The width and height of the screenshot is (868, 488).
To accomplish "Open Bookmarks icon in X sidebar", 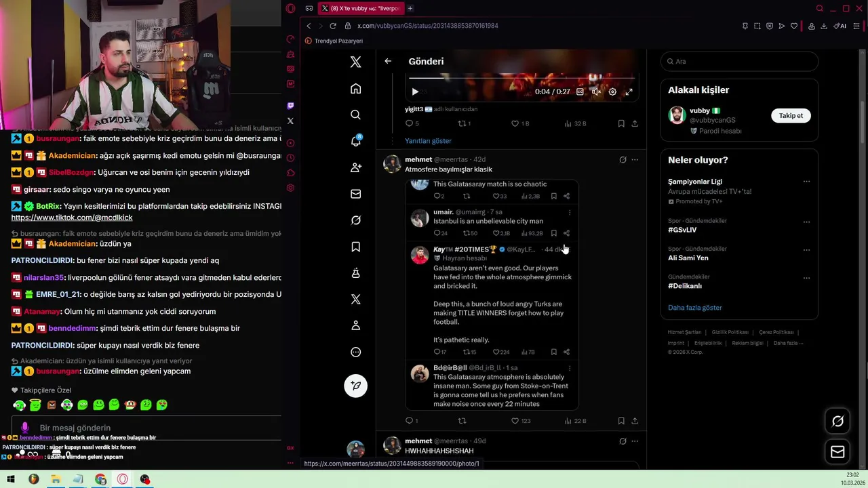I will point(355,247).
